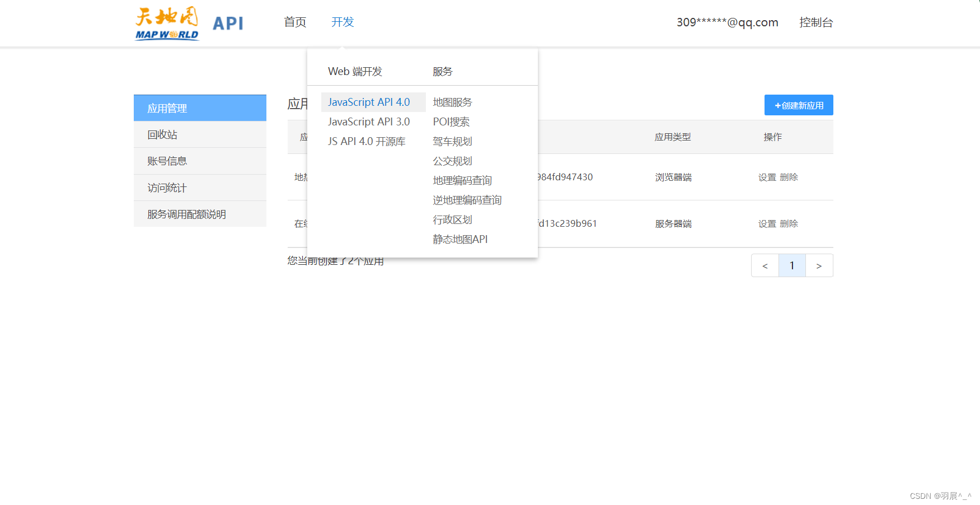Open 服务调用配额说明 in sidebar
980x505 pixels.
point(184,213)
